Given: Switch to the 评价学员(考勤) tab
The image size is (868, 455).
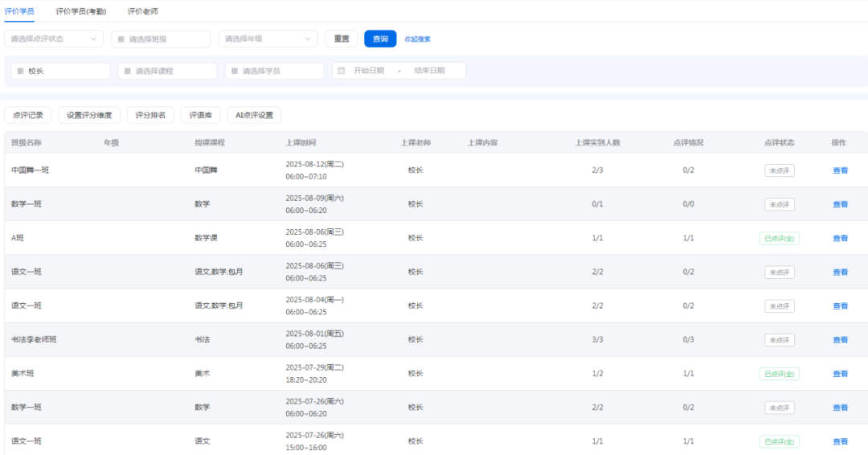Looking at the screenshot, I should [x=80, y=11].
